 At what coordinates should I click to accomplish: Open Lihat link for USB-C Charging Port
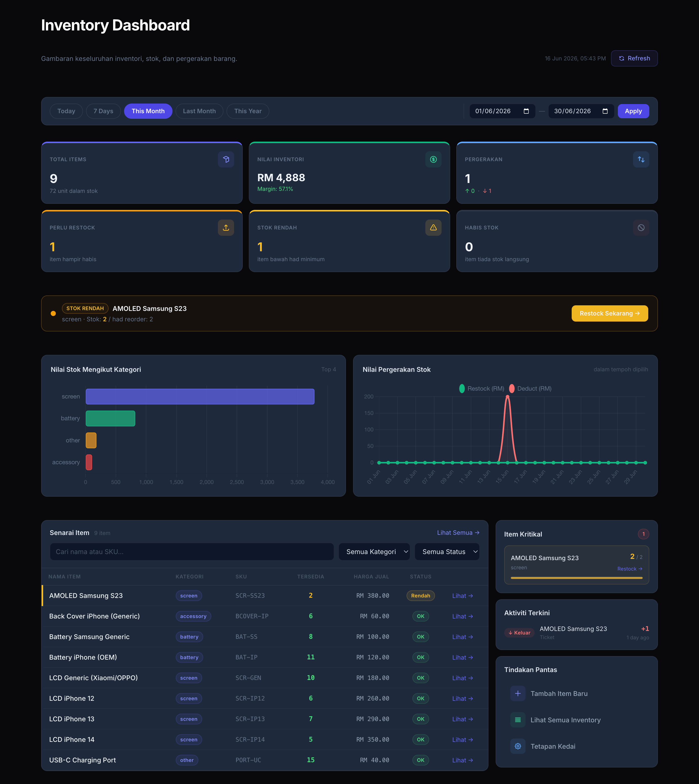[462, 760]
